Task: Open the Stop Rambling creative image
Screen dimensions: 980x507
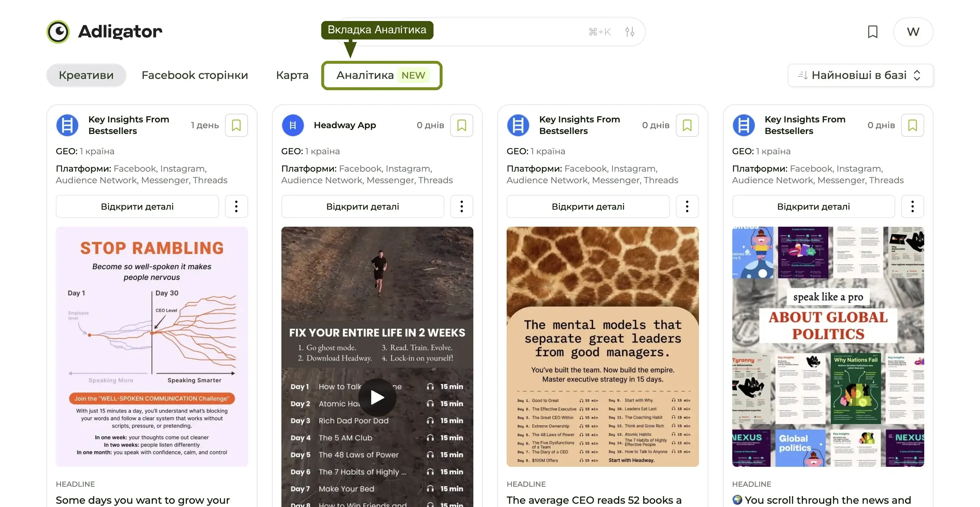Action: [x=152, y=347]
